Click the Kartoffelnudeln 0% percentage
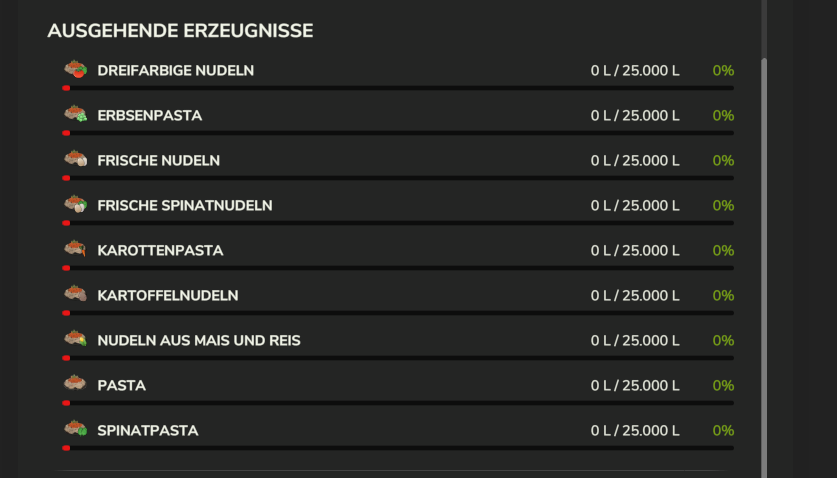 pyautogui.click(x=723, y=295)
